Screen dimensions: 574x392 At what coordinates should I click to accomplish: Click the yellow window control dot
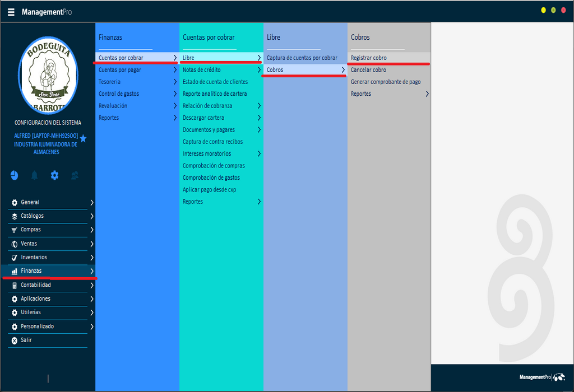click(543, 11)
